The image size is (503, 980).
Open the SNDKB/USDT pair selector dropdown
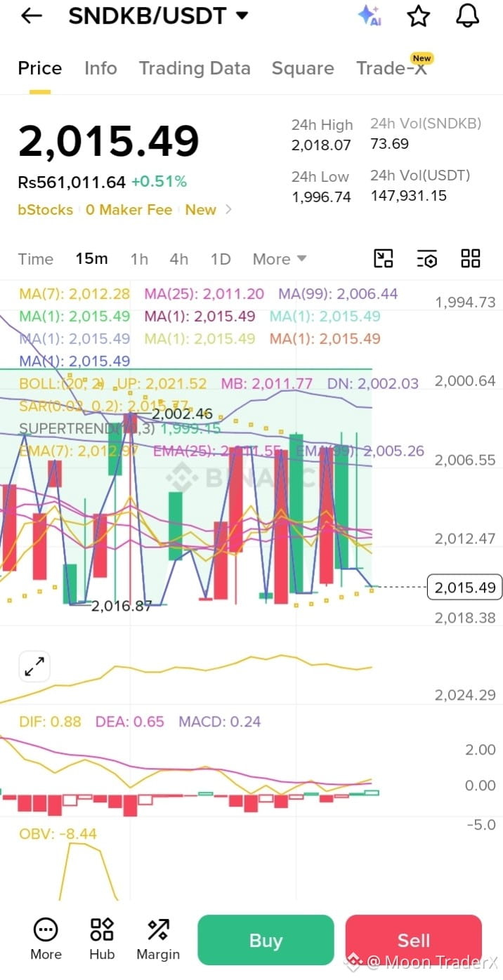click(x=159, y=15)
